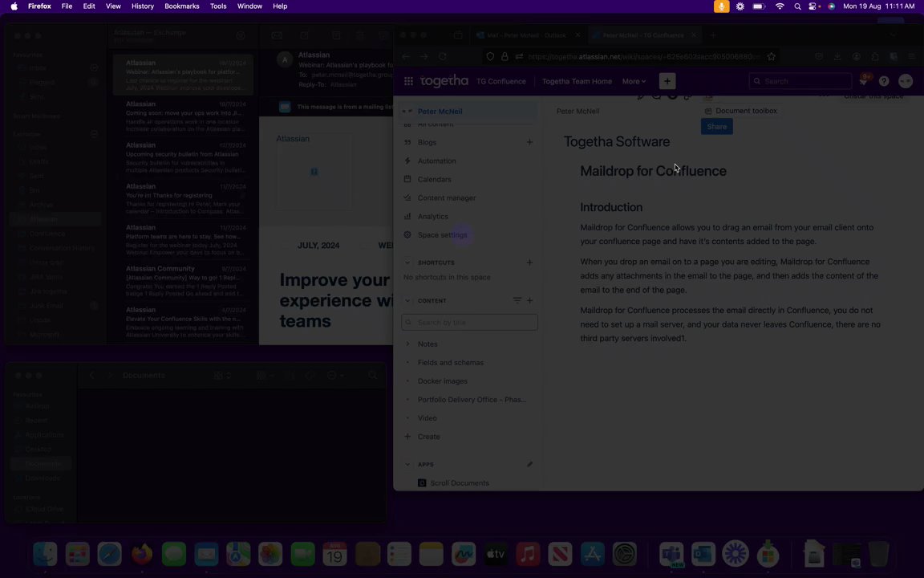Open the Bookmarks menu

[181, 6]
